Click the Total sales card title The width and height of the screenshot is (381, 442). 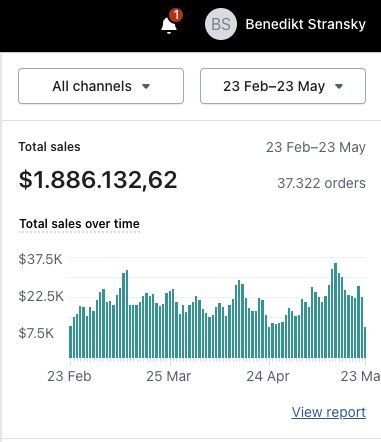point(49,147)
